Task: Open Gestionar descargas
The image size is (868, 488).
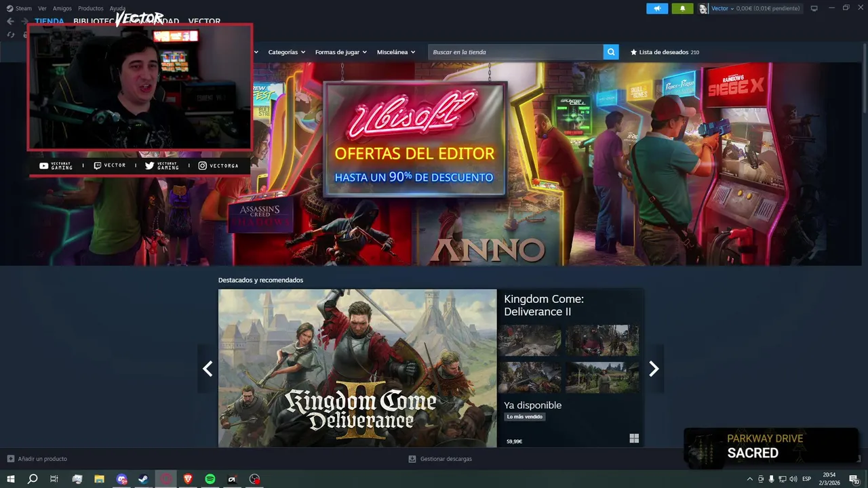Action: point(440,459)
